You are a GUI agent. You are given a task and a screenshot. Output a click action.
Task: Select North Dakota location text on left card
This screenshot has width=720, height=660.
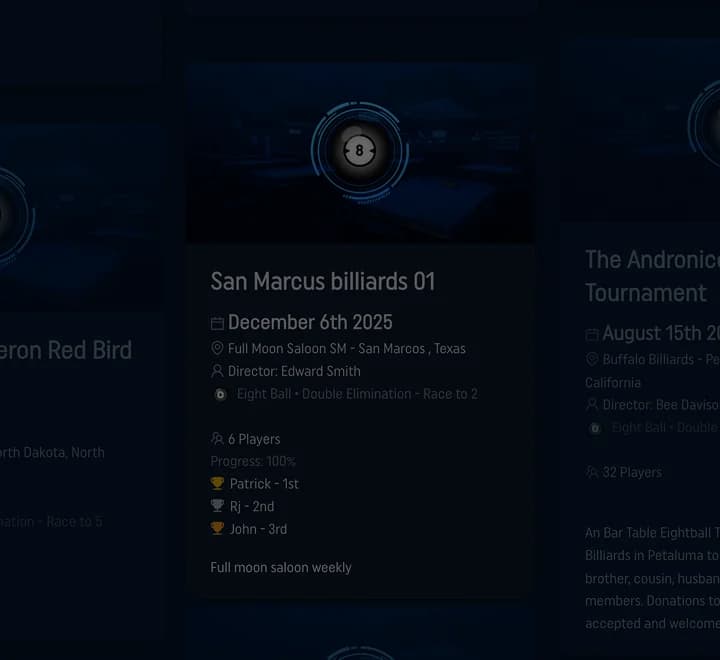(52, 453)
